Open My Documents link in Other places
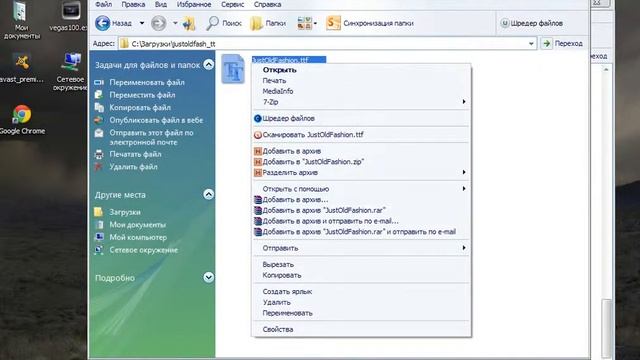Viewport: 640px width, 360px height. 137,225
